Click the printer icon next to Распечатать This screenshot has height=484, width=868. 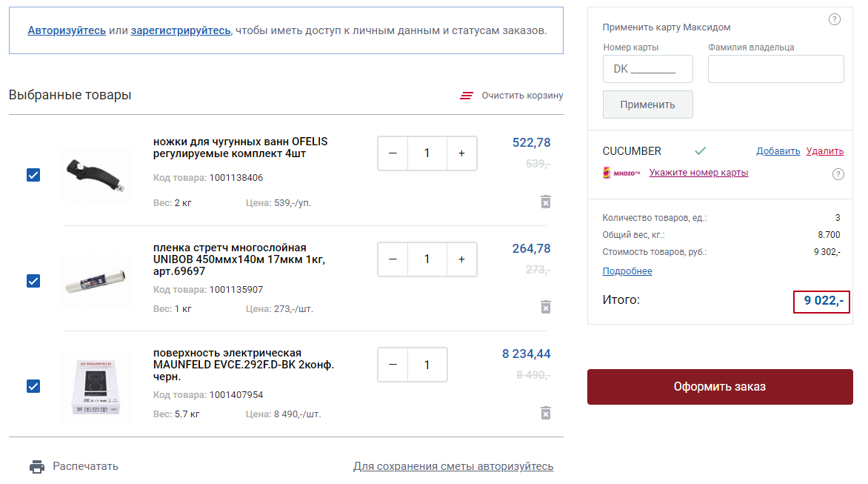[37, 467]
